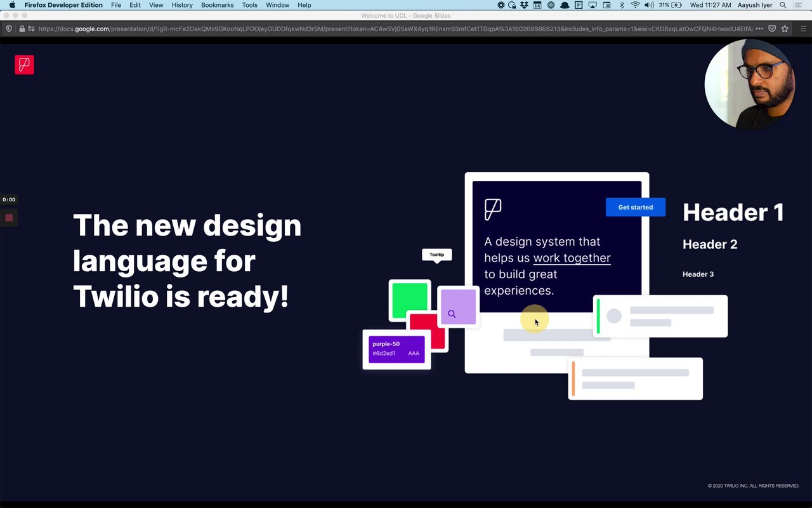Click the 1Password menu bar icon

click(551, 5)
